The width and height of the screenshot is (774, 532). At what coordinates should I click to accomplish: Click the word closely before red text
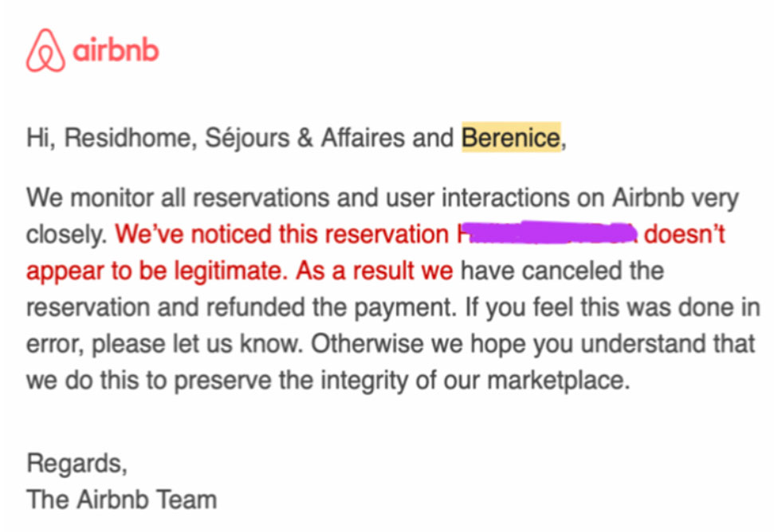(66, 234)
